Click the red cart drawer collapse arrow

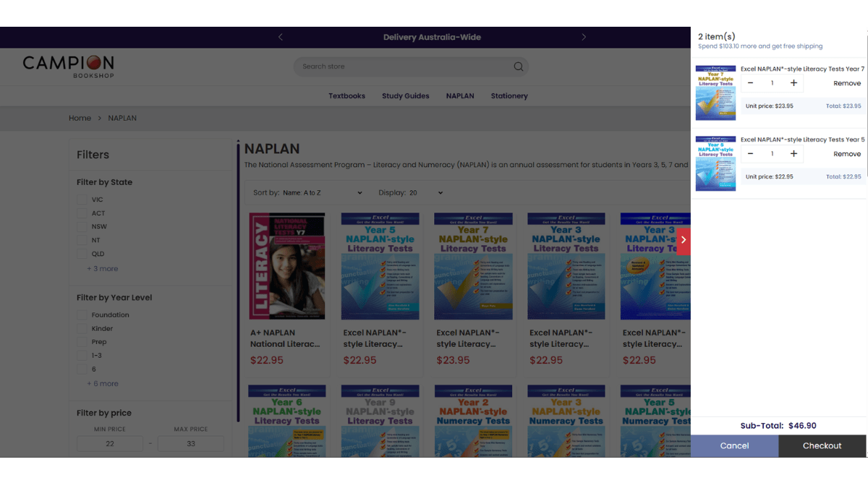[684, 240]
